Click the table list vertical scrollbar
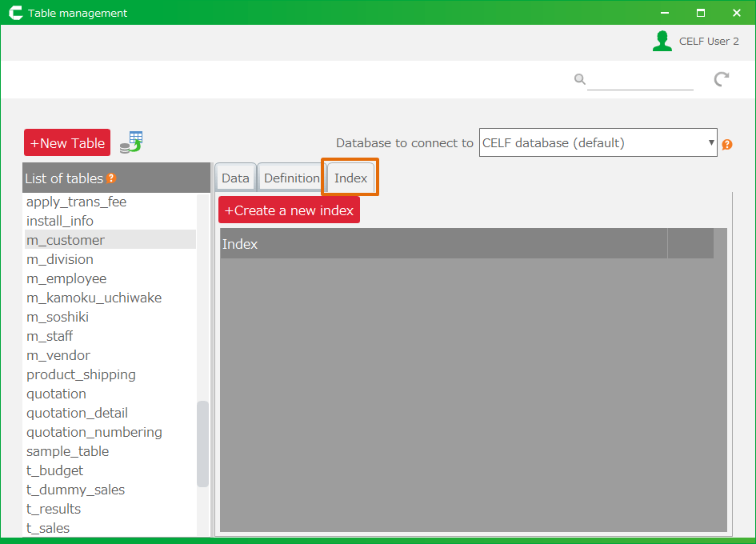The height and width of the screenshot is (544, 756). [202, 444]
